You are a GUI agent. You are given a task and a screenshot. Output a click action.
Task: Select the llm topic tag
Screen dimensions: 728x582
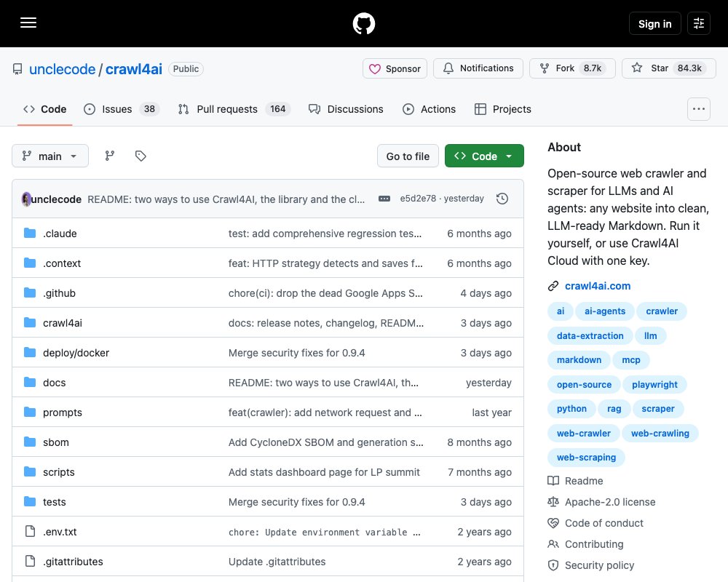coord(650,335)
